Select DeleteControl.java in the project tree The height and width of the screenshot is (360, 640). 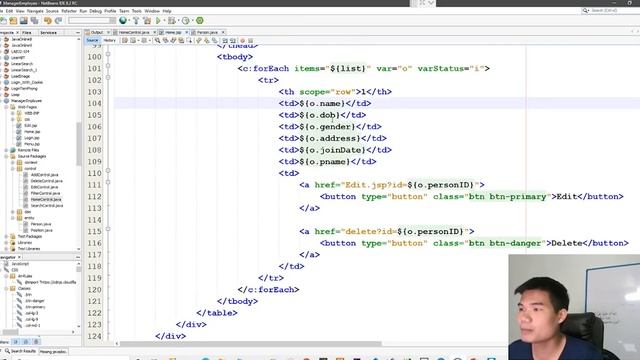pyautogui.click(x=47, y=181)
